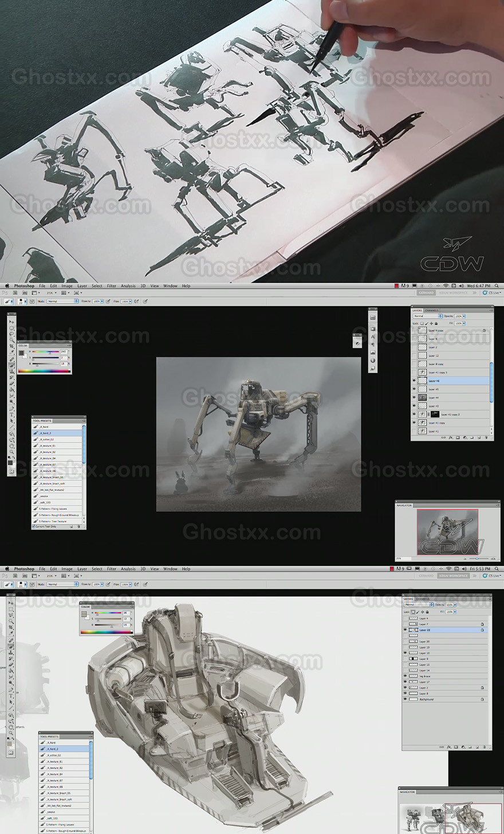Screen dimensions: 504x834
Task: Hide the leg brace layer
Action: (405, 676)
